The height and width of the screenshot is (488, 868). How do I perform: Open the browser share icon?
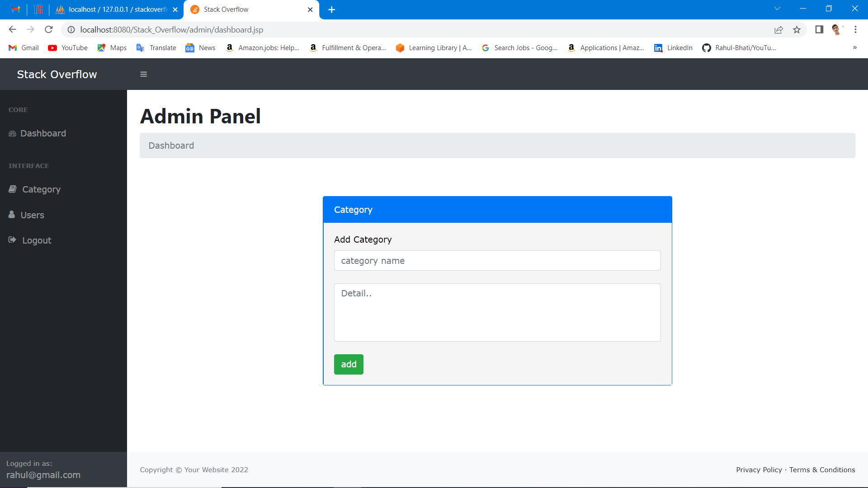click(x=778, y=30)
